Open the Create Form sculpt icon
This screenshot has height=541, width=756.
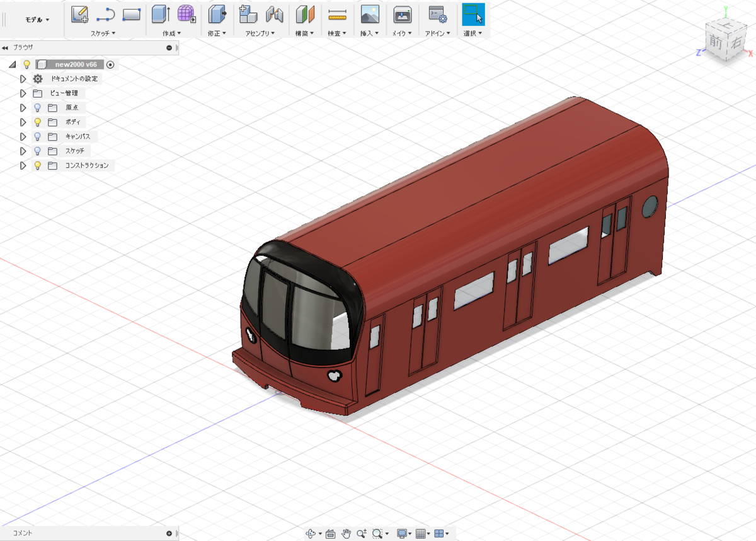186,14
